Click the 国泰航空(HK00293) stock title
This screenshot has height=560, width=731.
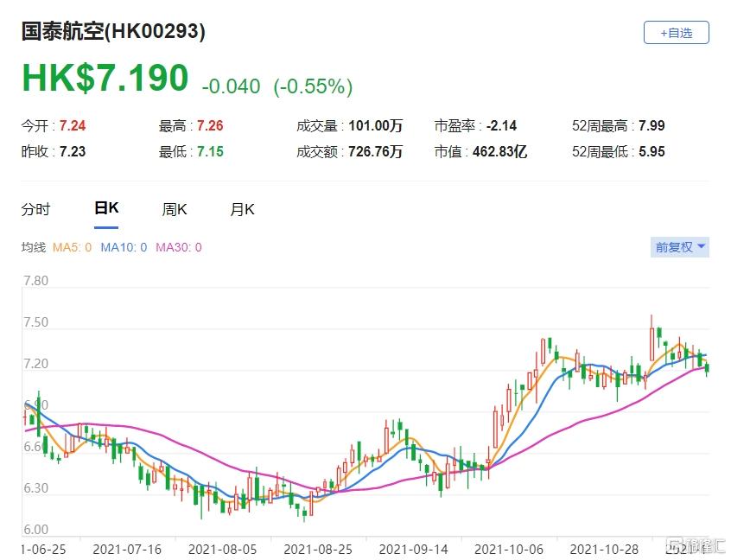pyautogui.click(x=113, y=32)
